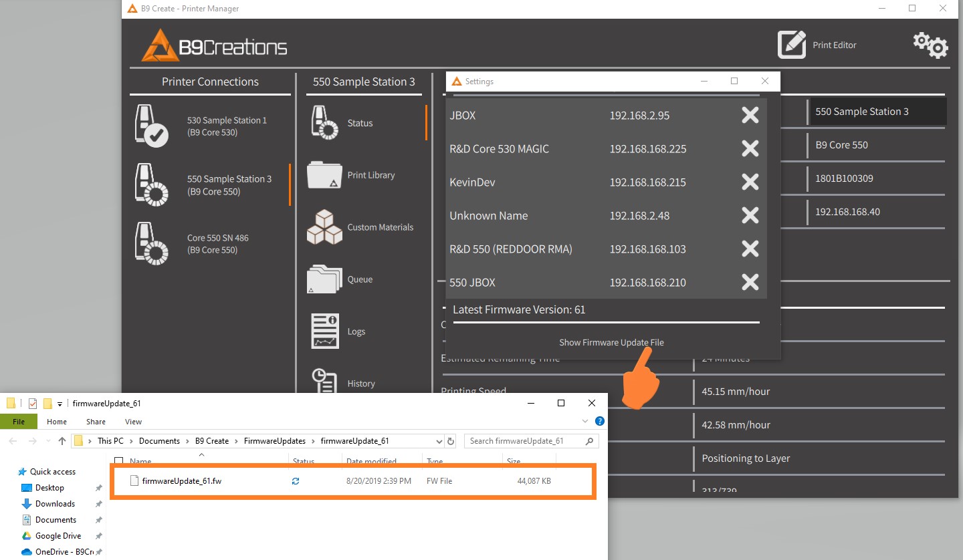Click the Logs document icon
The height and width of the screenshot is (560, 963).
[325, 331]
